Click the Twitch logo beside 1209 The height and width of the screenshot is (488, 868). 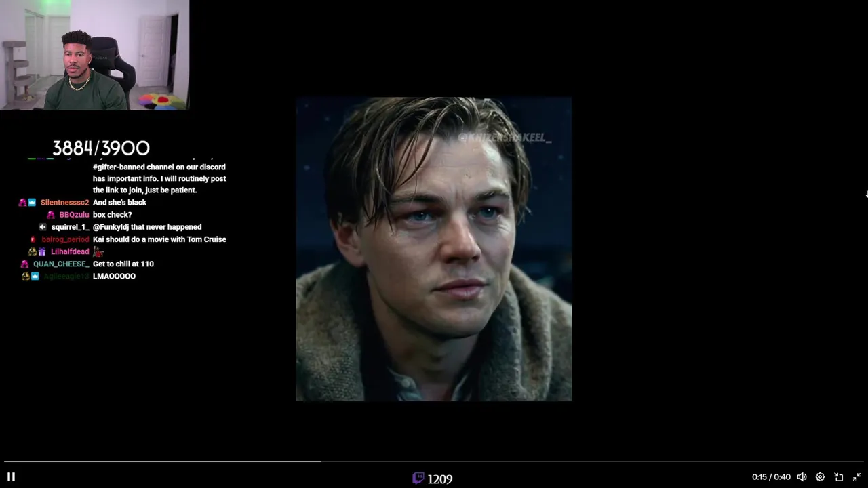pyautogui.click(x=418, y=479)
